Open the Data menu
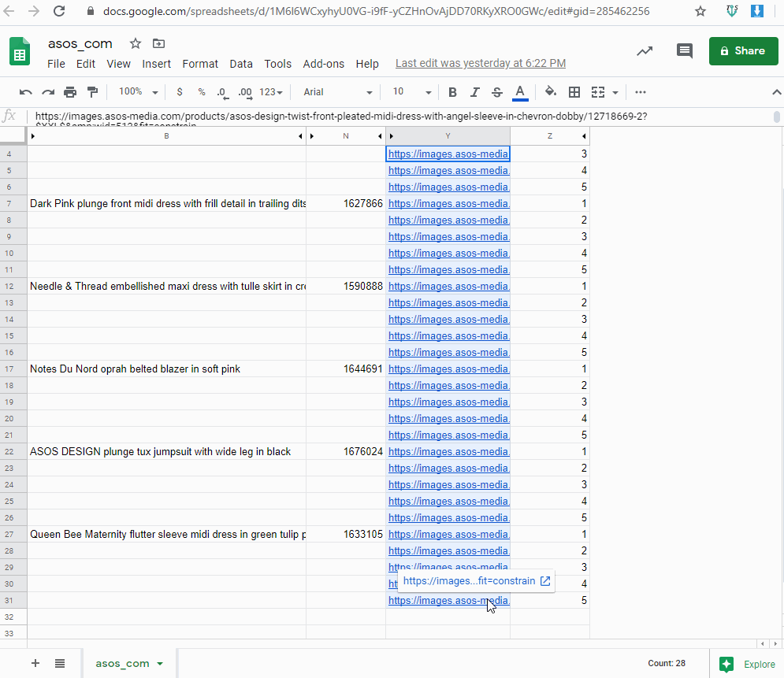Screen dimensions: 784x678 tap(241, 64)
